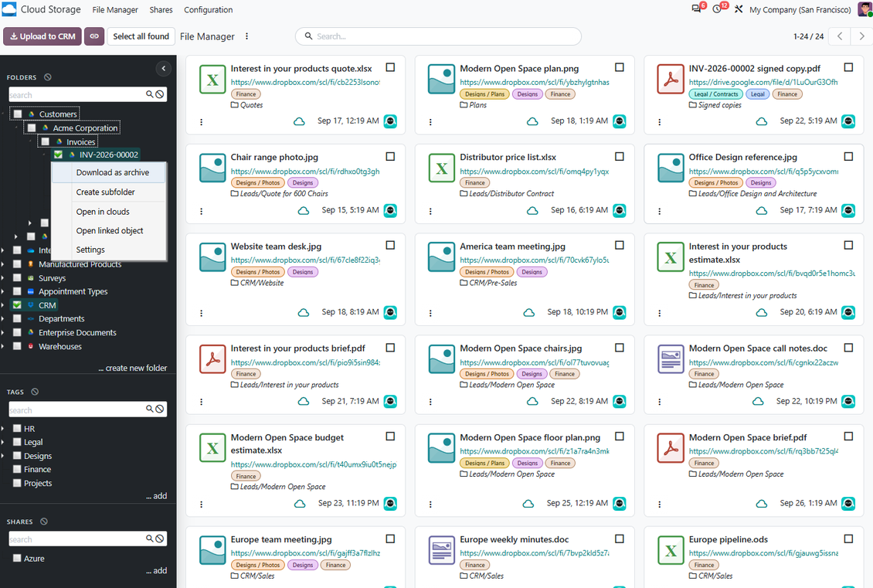Click the tags search magnifier icon
This screenshot has height=588, width=873.
[x=149, y=410]
